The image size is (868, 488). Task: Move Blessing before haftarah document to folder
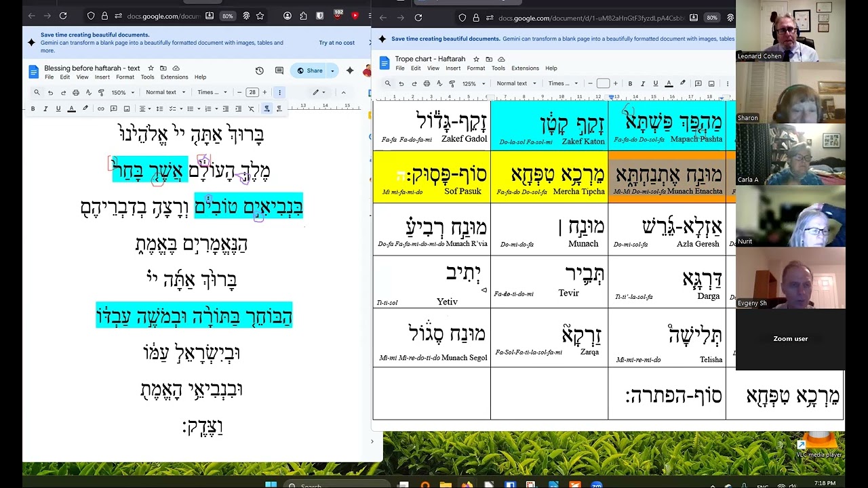(x=163, y=68)
